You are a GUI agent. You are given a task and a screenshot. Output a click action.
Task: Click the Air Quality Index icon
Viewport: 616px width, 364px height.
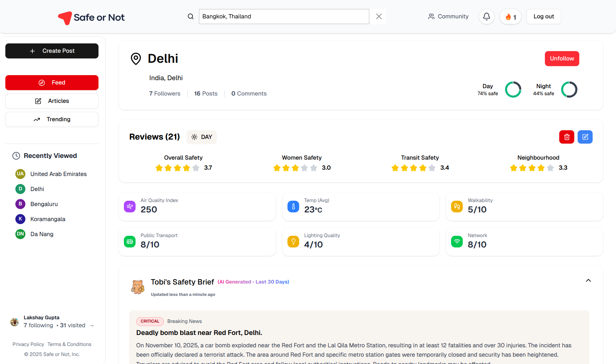click(x=130, y=207)
